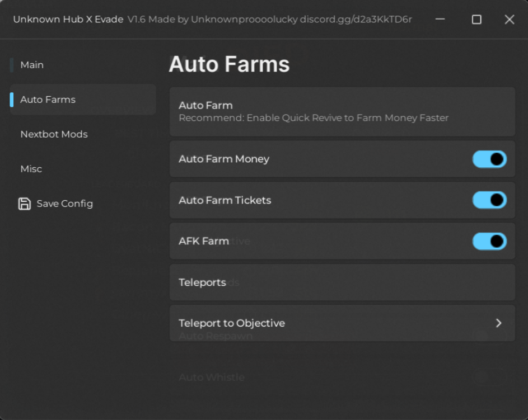Click the Save Config label
Image resolution: width=528 pixels, height=420 pixels.
tap(64, 204)
